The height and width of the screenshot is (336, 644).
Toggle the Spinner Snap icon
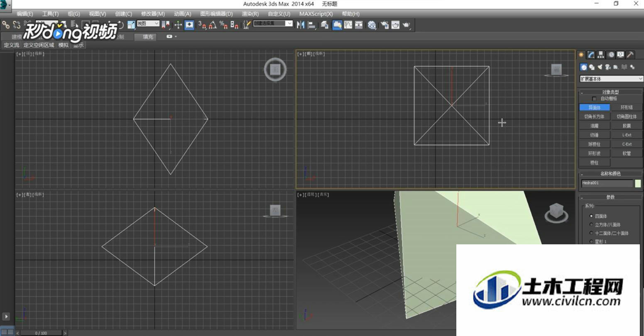click(x=234, y=25)
